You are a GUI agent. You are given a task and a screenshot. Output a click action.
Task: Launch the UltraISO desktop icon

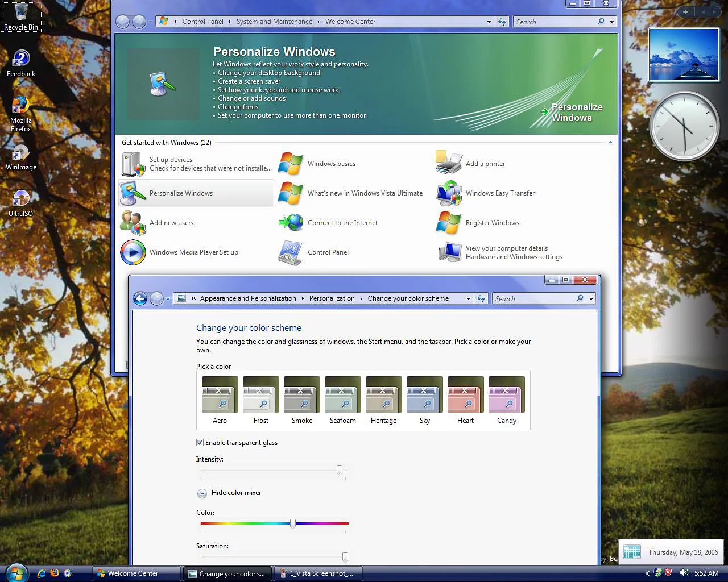(20, 199)
